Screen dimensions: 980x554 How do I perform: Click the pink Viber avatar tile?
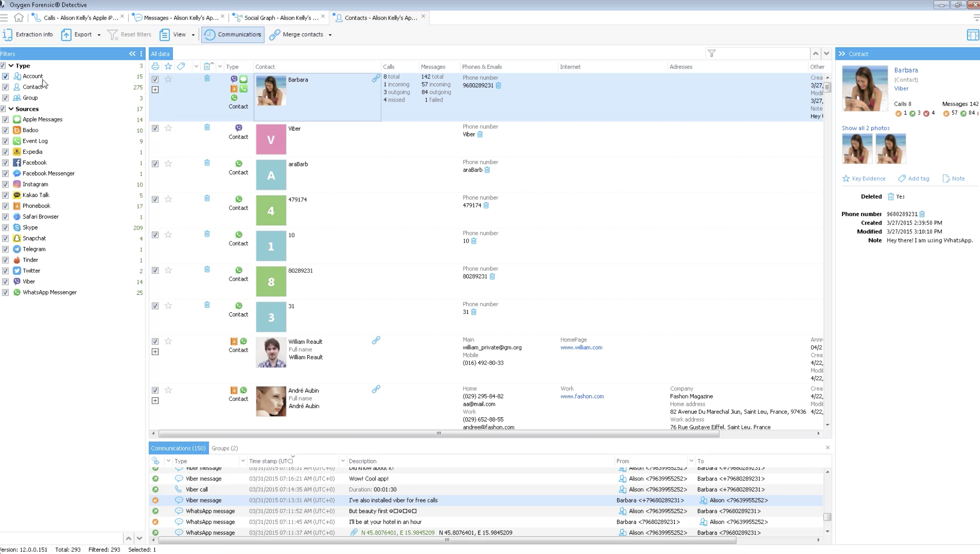(271, 139)
